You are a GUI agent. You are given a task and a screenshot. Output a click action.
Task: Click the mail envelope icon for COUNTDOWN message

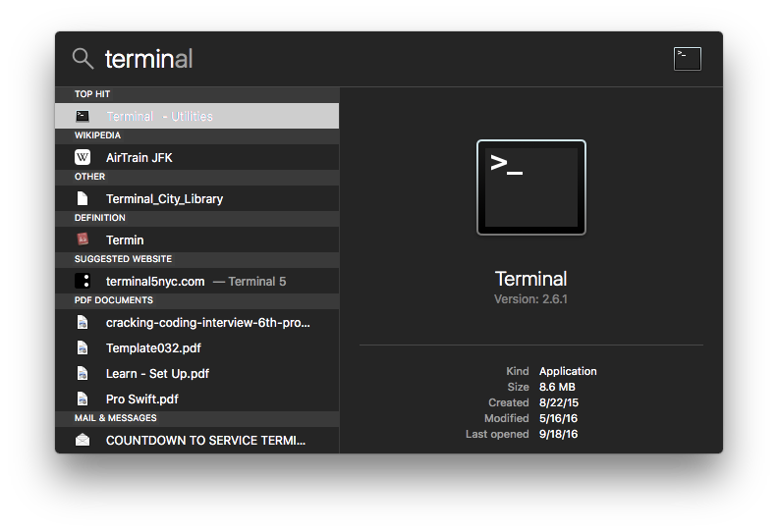83,440
